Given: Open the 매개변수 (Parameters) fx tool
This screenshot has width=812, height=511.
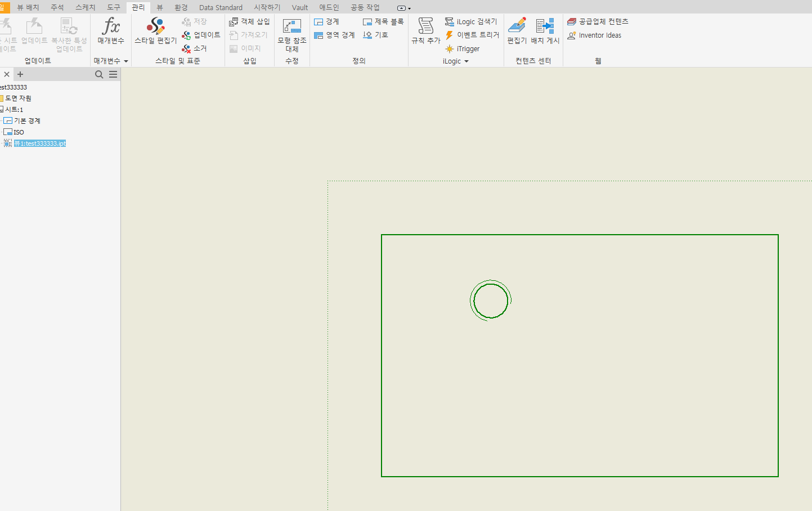Looking at the screenshot, I should pyautogui.click(x=110, y=33).
